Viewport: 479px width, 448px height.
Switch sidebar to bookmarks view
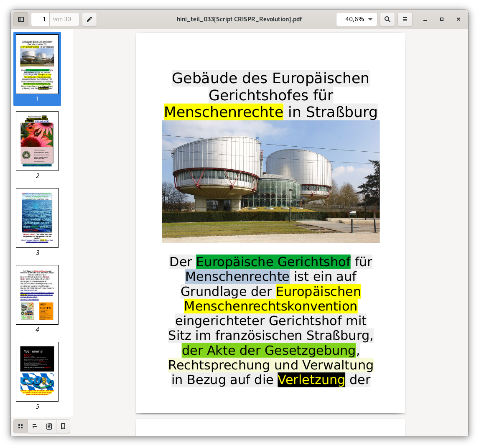click(63, 426)
